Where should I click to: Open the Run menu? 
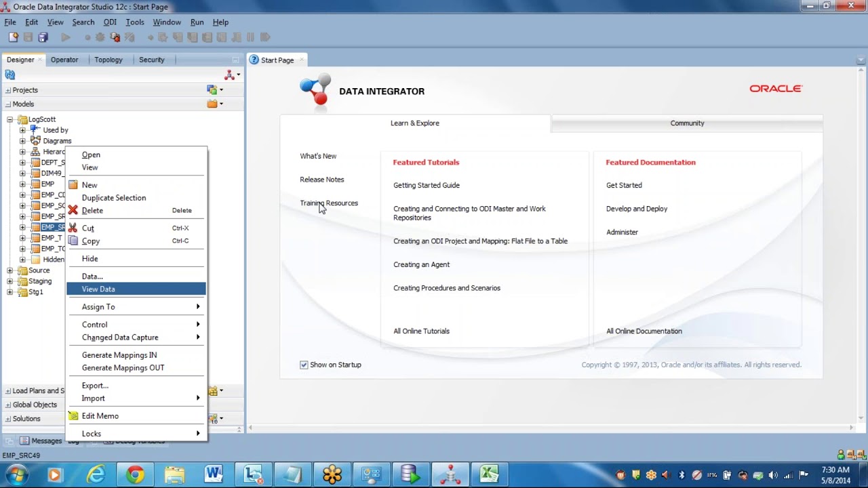(197, 22)
